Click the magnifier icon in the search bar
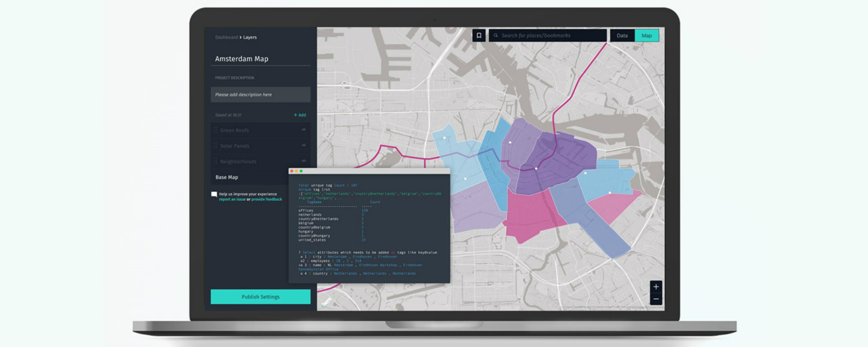The width and height of the screenshot is (868, 347). (495, 36)
